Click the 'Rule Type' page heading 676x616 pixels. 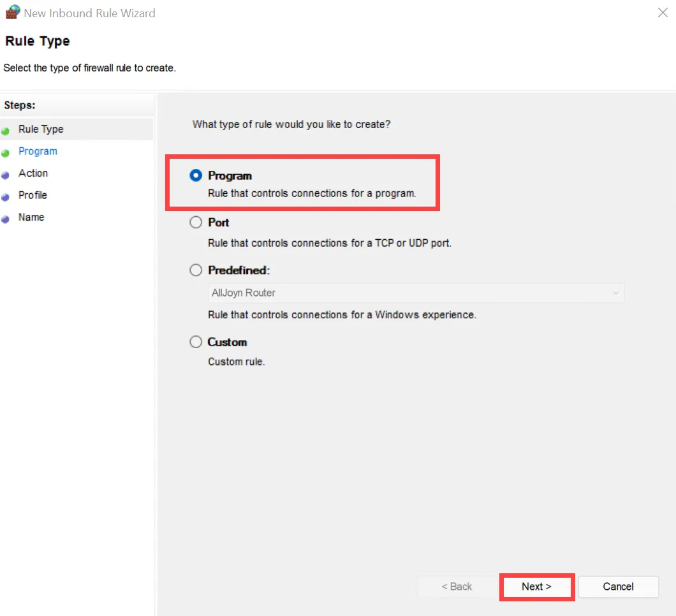click(x=38, y=41)
